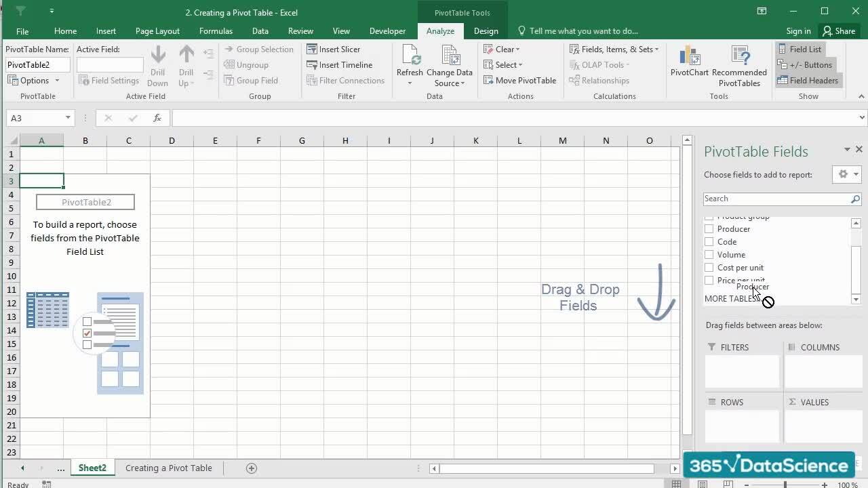Screen dimensions: 868x488
Task: Open the Clear dropdown menu
Action: [502, 49]
